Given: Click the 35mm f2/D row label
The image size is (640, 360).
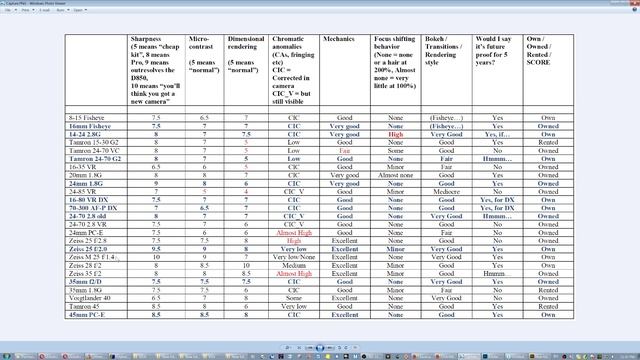Looking at the screenshot, I should (85, 282).
